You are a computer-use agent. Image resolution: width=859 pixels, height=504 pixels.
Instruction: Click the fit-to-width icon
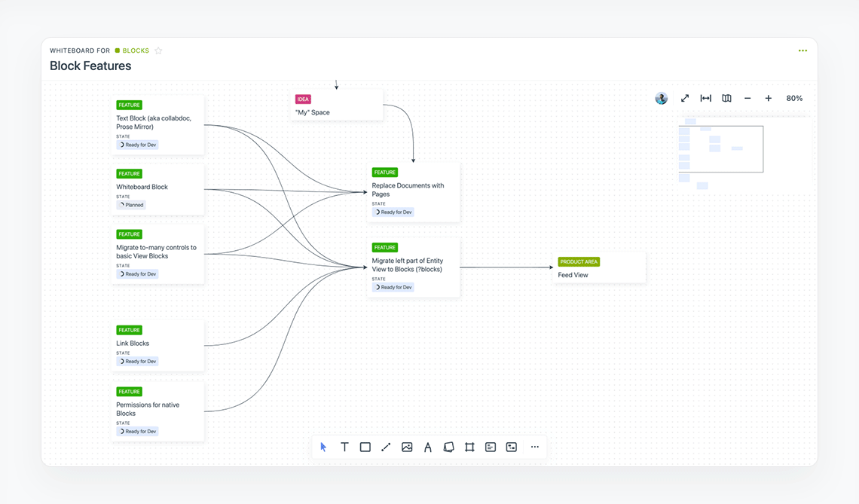pyautogui.click(x=705, y=98)
